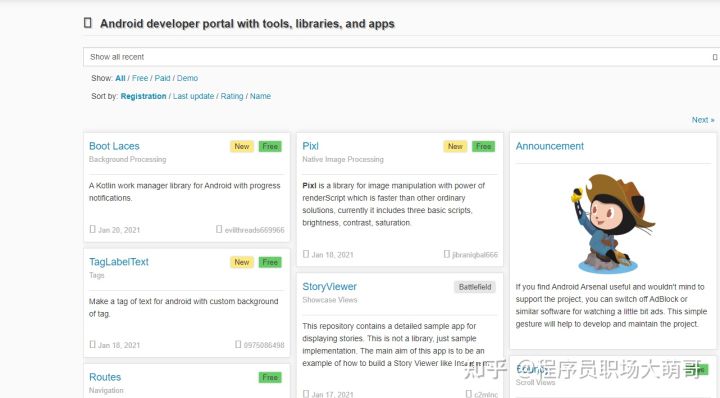
Task: Open the Show all recent dropdown
Action: [401, 57]
